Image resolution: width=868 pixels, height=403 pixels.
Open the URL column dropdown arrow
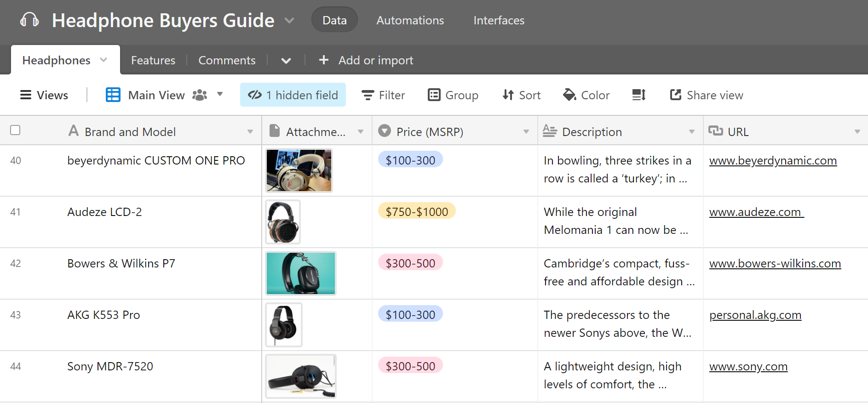click(857, 131)
